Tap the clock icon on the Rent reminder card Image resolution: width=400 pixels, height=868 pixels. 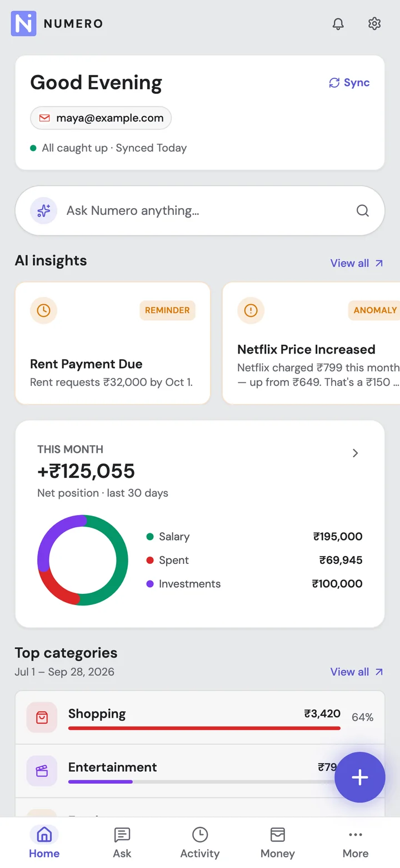tap(43, 310)
